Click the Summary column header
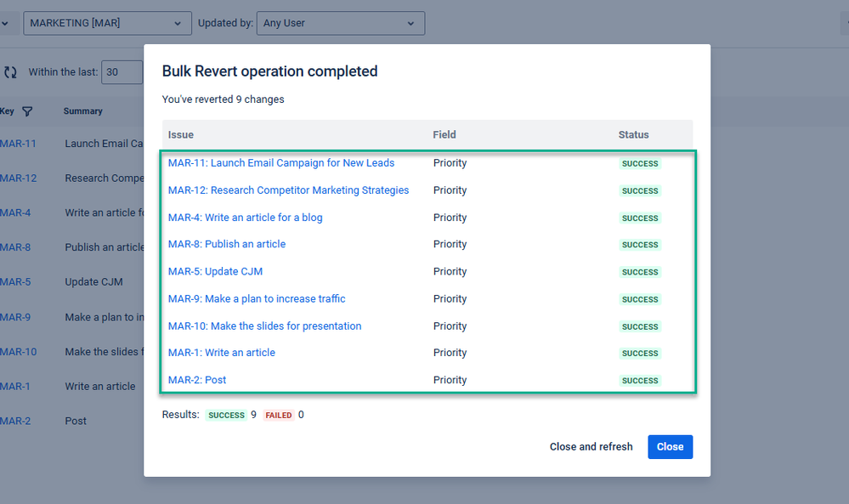 point(82,111)
